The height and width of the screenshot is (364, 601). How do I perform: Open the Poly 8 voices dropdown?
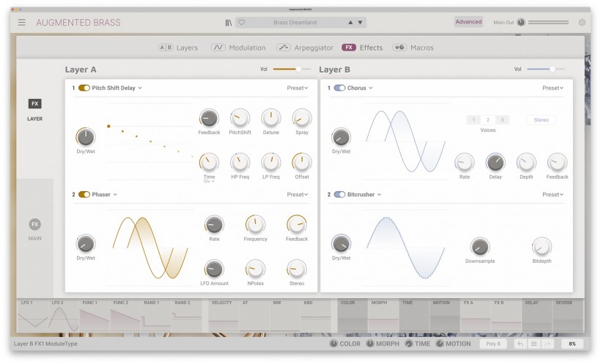[493, 343]
